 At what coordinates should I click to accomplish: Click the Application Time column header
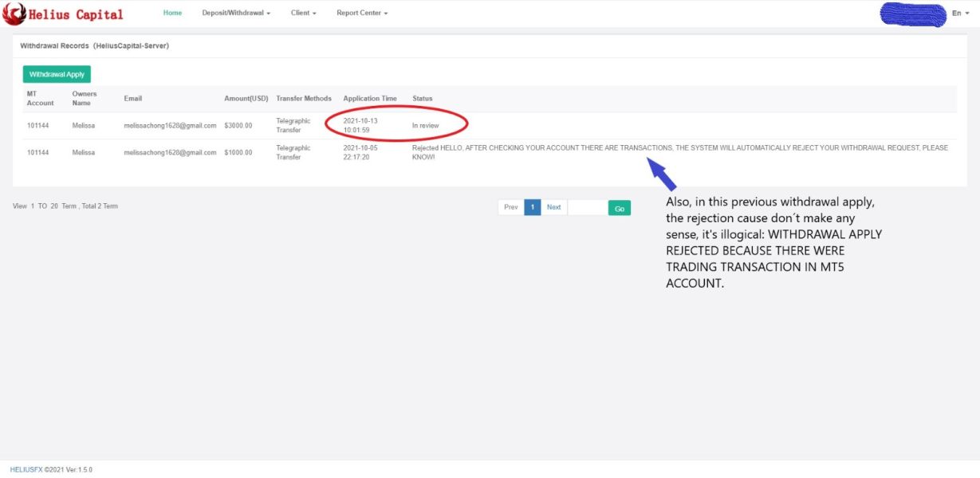(369, 99)
